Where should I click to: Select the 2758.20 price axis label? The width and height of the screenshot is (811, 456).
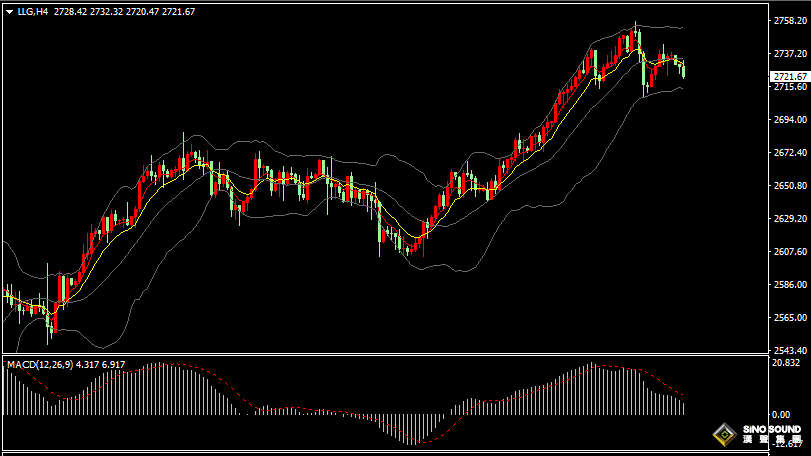point(790,21)
